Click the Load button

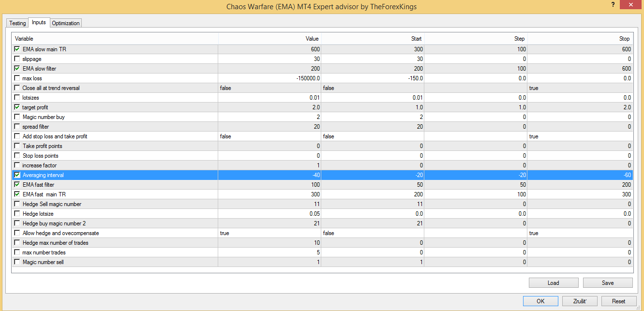[554, 283]
